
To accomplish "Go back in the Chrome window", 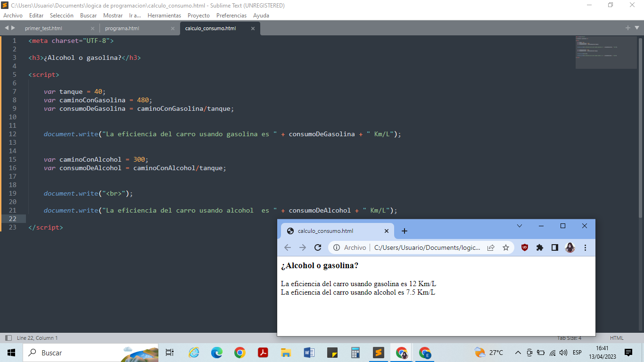I will click(288, 247).
